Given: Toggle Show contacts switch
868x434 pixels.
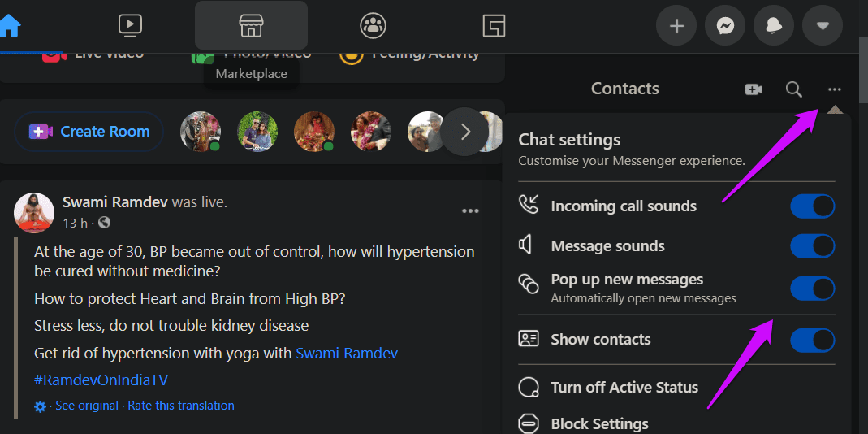Looking at the screenshot, I should pos(812,340).
